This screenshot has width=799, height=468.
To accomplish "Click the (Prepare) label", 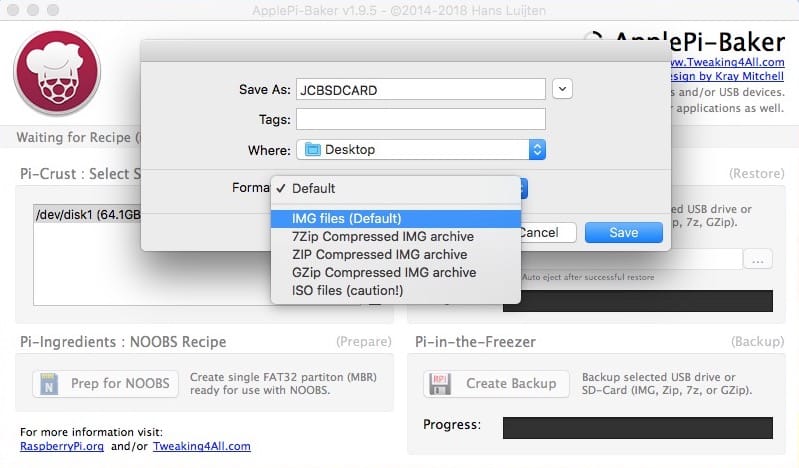I will tap(364, 342).
